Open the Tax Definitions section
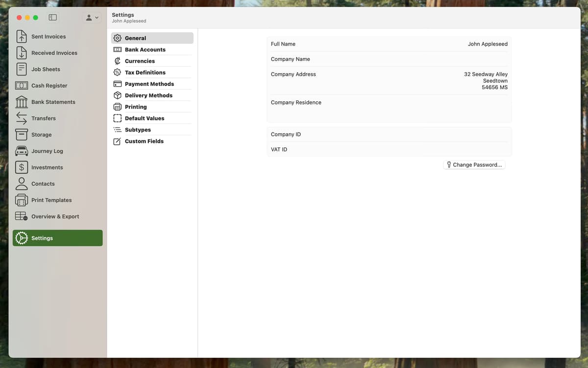 pyautogui.click(x=145, y=73)
